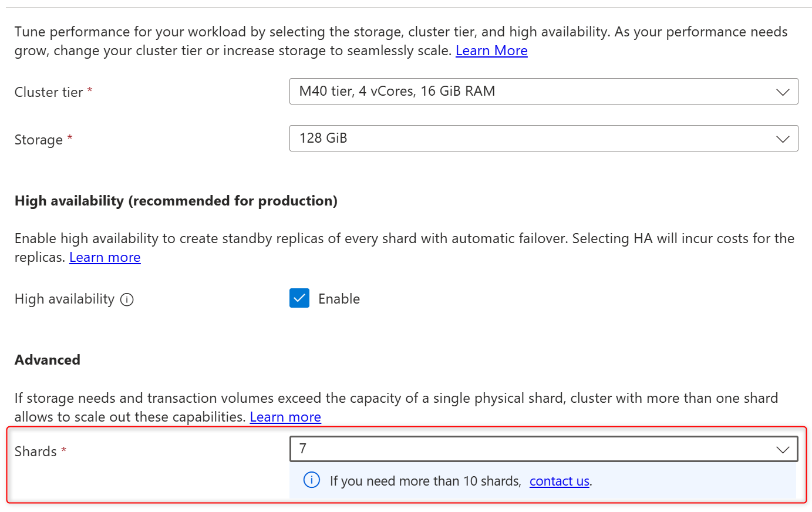This screenshot has width=812, height=512.
Task: Click the Storage chevron arrow
Action: point(783,139)
